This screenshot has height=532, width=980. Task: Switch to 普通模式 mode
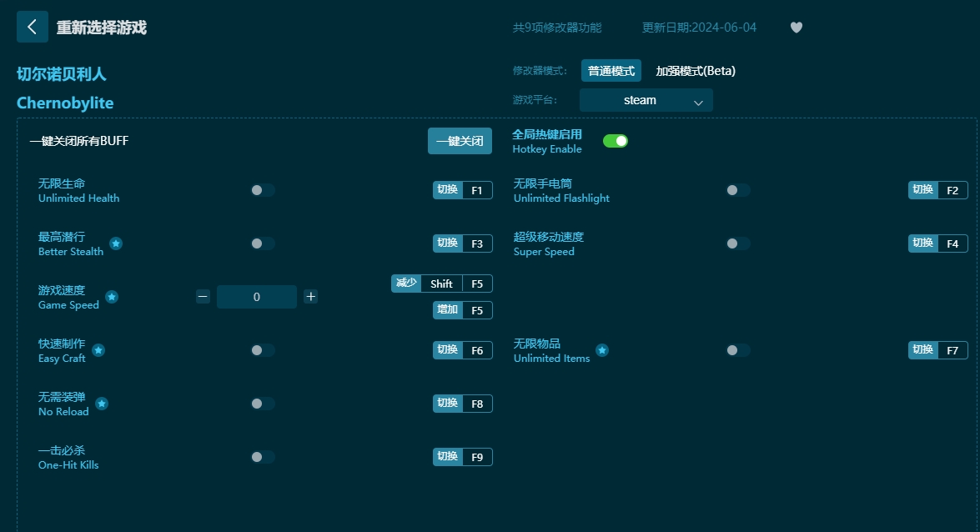tap(613, 71)
